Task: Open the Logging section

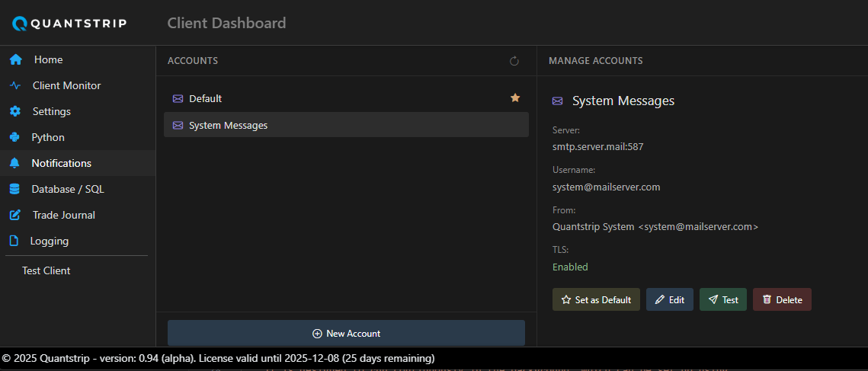Action: (x=78, y=241)
